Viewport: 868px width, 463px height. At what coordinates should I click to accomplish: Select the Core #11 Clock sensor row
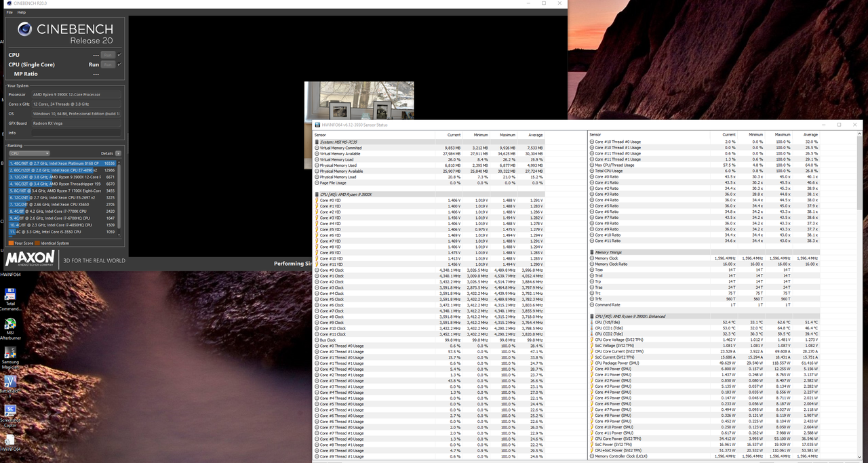pos(429,334)
